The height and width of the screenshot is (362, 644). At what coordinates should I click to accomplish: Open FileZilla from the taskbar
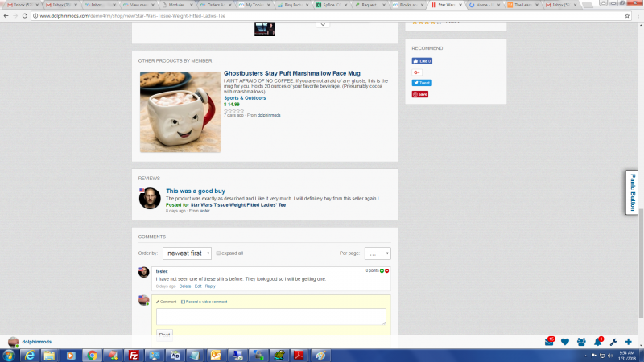pos(134,356)
